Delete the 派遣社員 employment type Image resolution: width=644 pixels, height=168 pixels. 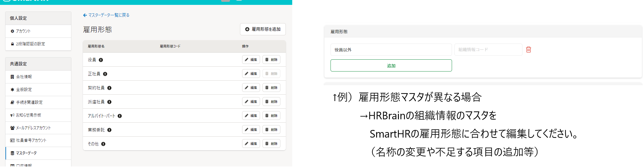tap(271, 102)
